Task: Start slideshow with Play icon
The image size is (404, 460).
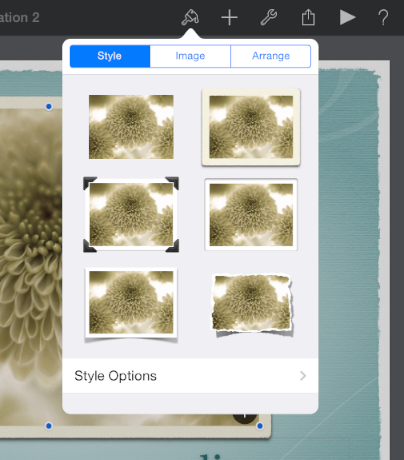Action: coord(347,17)
